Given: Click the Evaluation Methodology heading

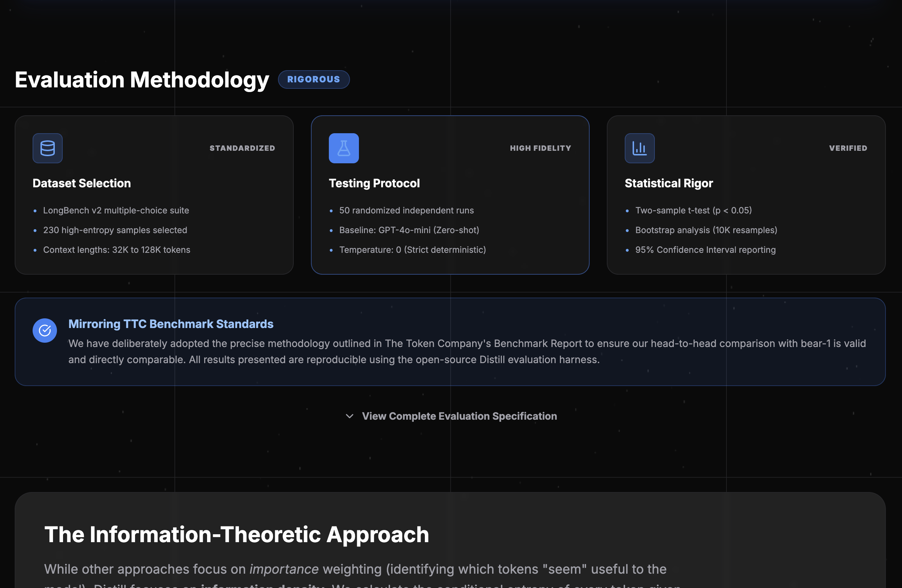Looking at the screenshot, I should pos(142,80).
